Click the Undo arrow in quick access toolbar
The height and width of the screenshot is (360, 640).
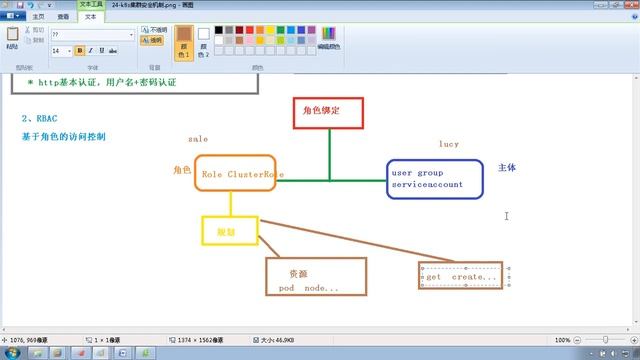(31, 5)
